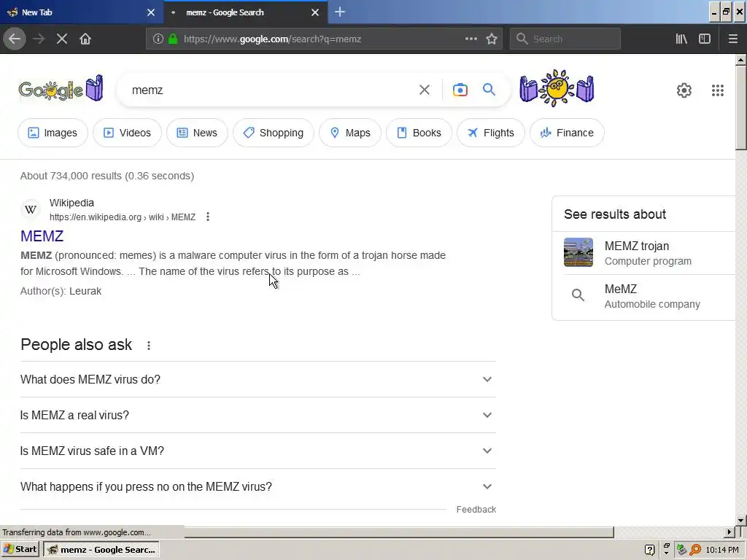Go back using the browser back arrow
Image resolution: width=747 pixels, height=560 pixels.
15,39
